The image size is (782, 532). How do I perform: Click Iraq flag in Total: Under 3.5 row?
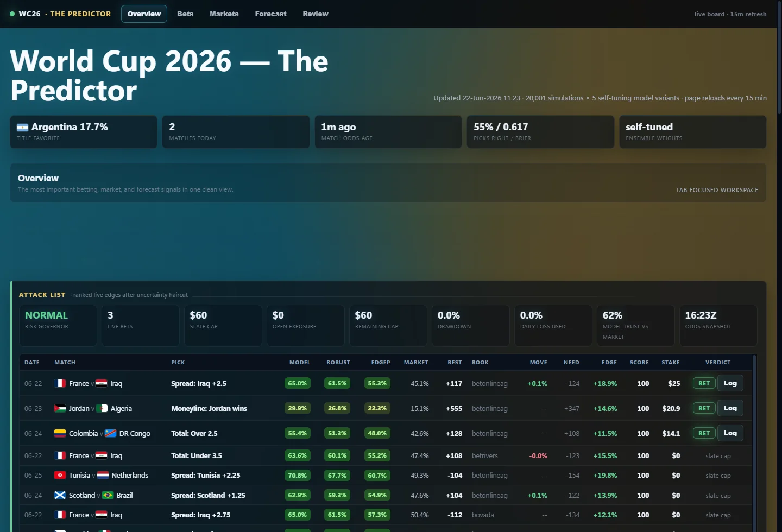point(102,455)
